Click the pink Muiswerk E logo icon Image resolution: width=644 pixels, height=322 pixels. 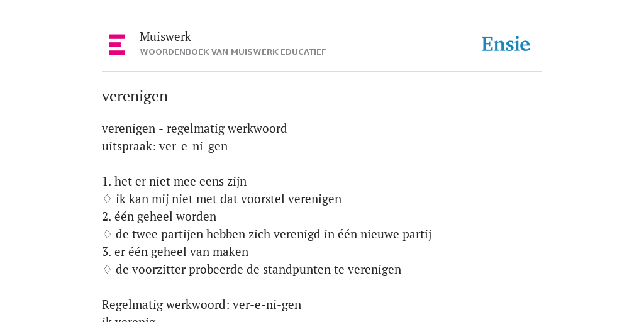(x=117, y=45)
